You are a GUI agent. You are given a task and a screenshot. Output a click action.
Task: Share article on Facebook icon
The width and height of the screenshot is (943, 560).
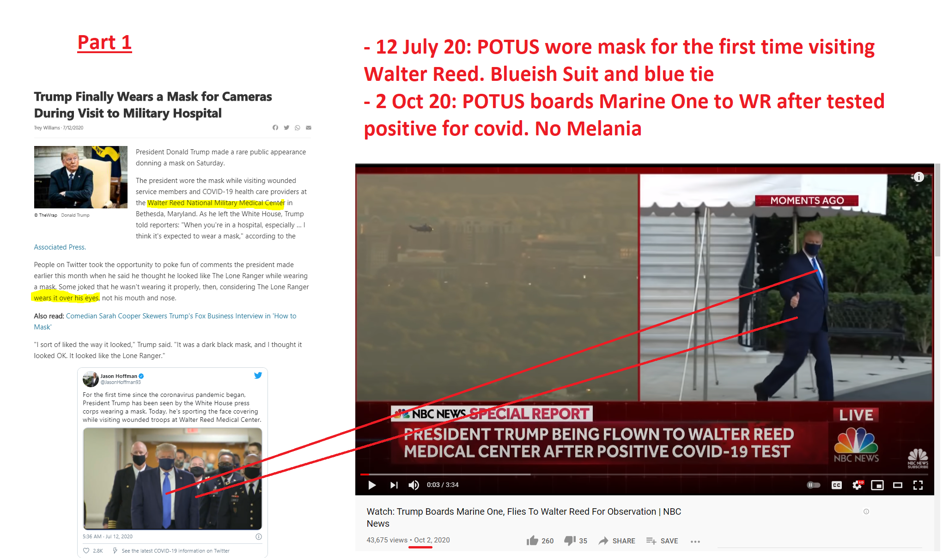point(275,128)
